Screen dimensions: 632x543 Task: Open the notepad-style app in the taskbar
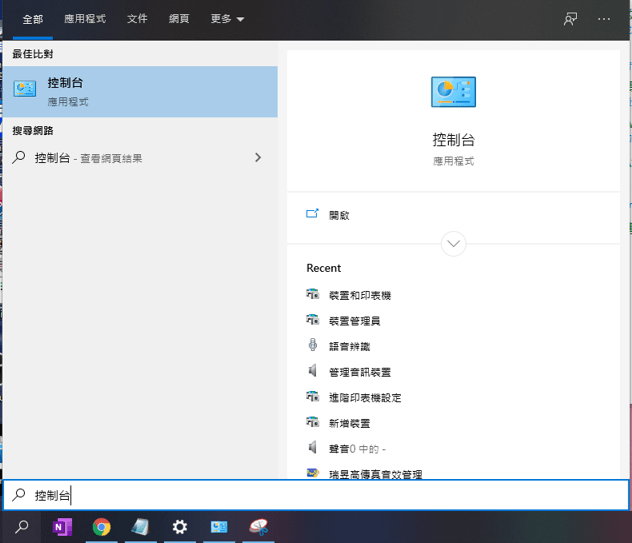click(140, 526)
